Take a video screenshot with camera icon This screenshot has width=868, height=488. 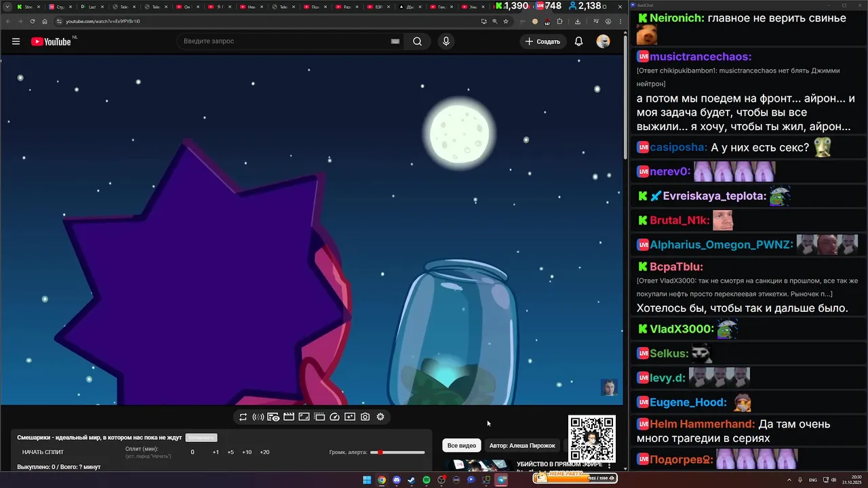(365, 417)
